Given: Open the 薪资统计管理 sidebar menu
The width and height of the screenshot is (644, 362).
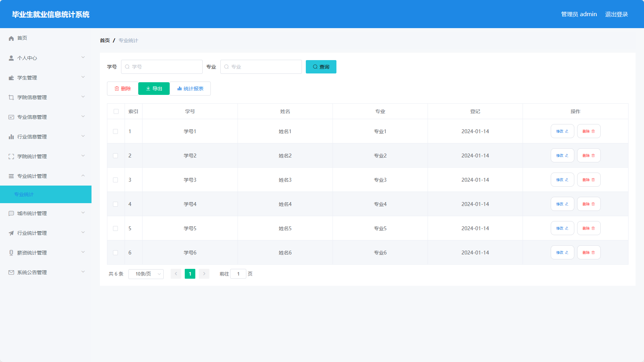Looking at the screenshot, I should point(46,253).
